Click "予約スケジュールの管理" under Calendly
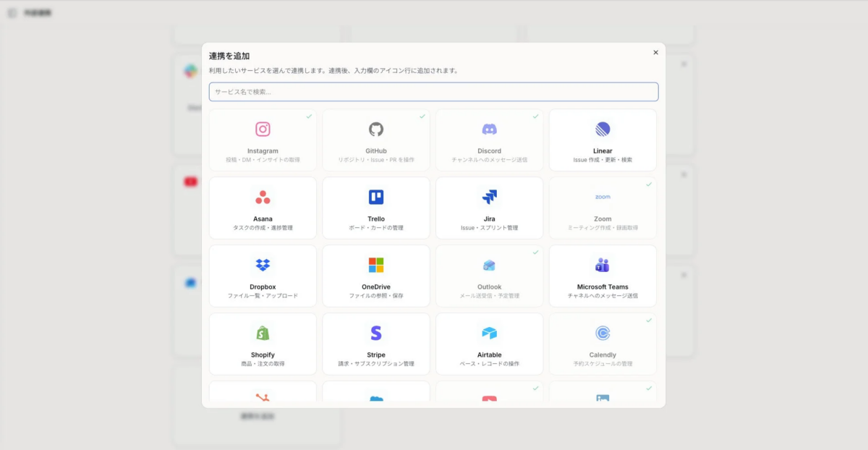Viewport: 868px width, 450px height. tap(603, 364)
